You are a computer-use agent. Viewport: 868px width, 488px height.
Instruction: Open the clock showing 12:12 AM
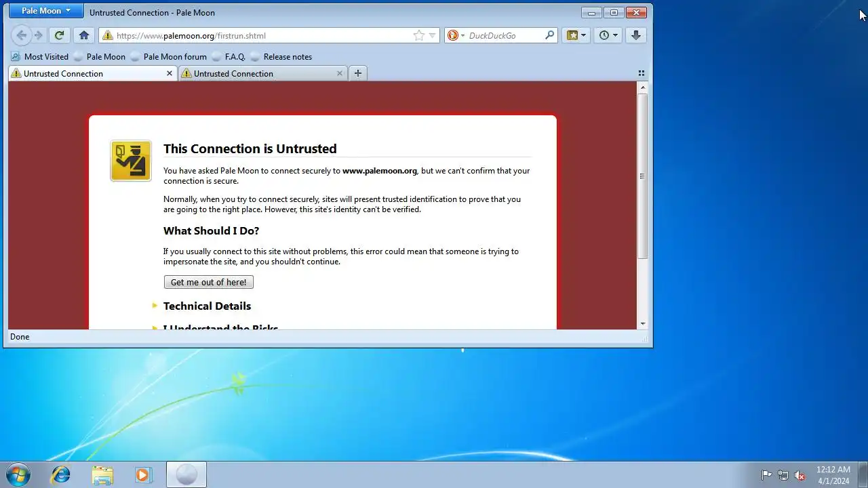click(833, 475)
